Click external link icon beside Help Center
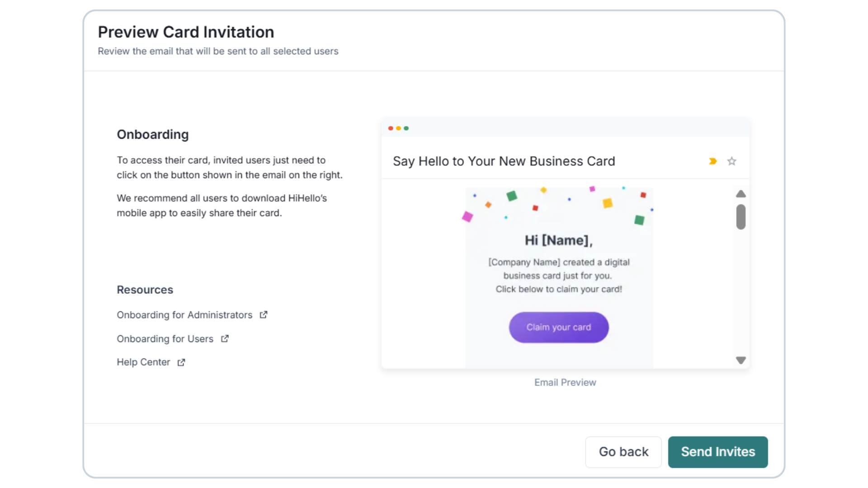 (181, 362)
